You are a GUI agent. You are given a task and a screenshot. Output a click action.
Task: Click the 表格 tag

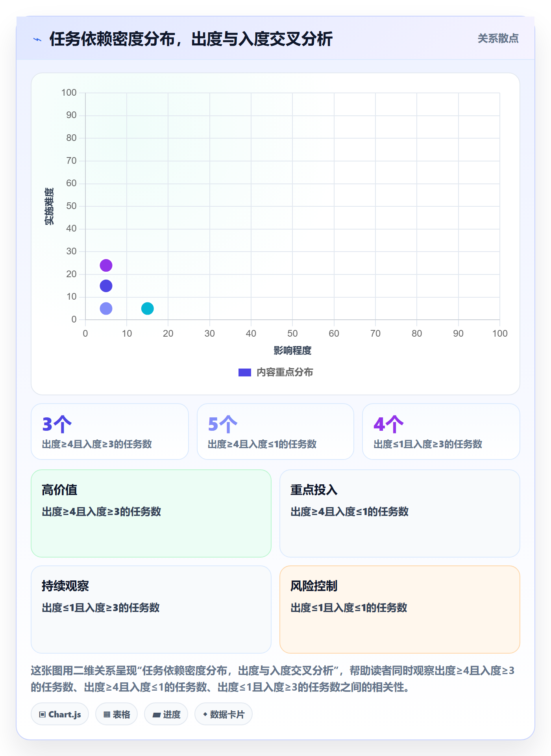(116, 714)
